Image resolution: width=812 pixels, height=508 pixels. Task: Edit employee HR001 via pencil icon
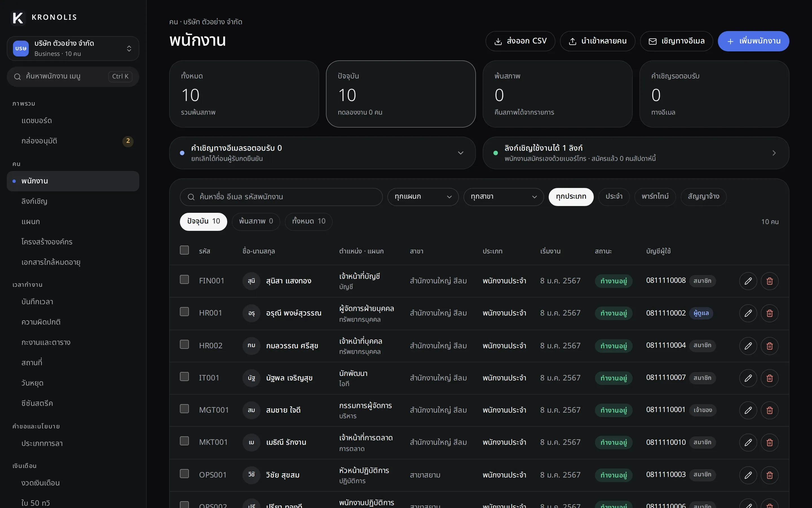(748, 313)
